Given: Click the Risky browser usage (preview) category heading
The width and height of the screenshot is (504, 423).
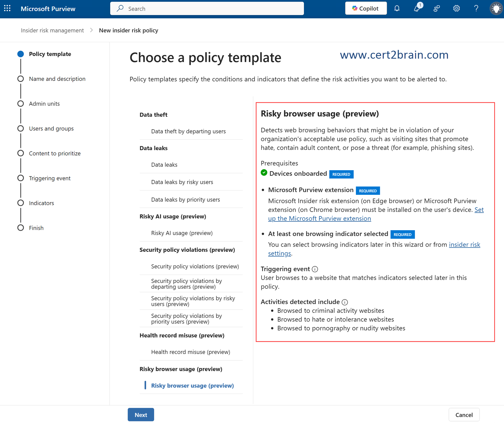Looking at the screenshot, I should (x=181, y=369).
